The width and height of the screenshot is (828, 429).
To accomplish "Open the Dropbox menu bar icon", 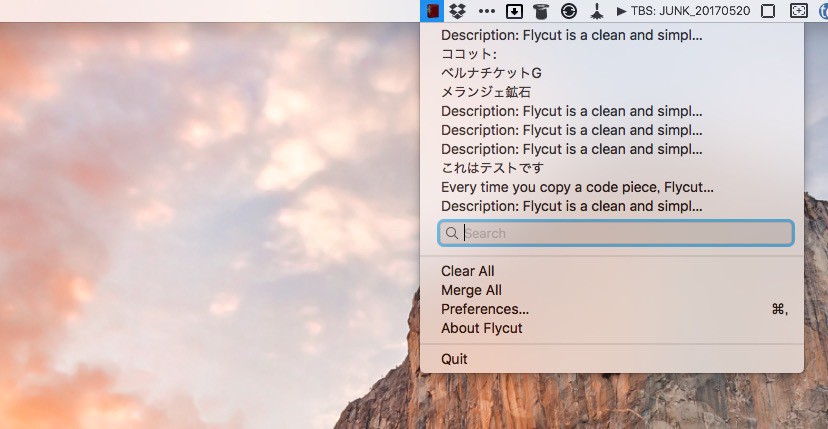I will [457, 11].
